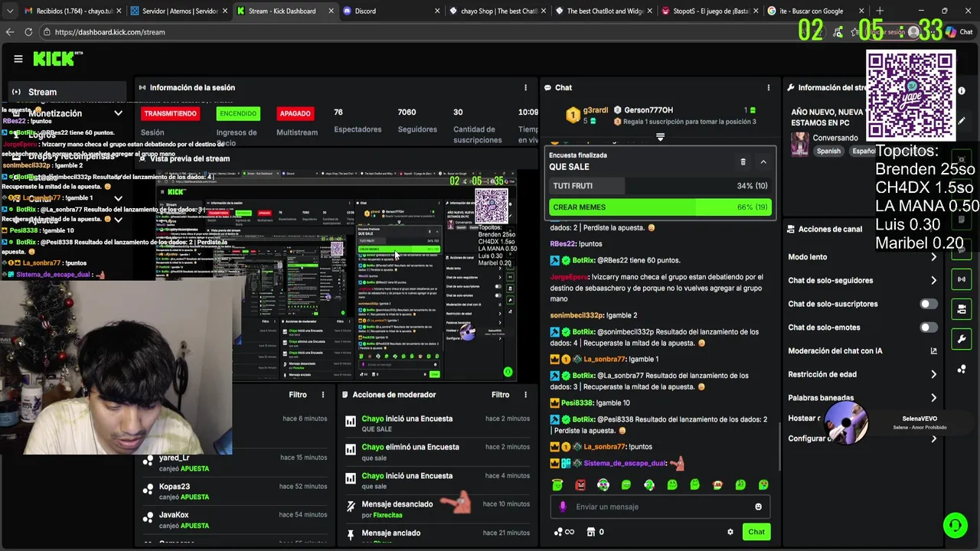
Task: Click the Kopas23 canjeó APUESTA entry
Action: click(234, 491)
